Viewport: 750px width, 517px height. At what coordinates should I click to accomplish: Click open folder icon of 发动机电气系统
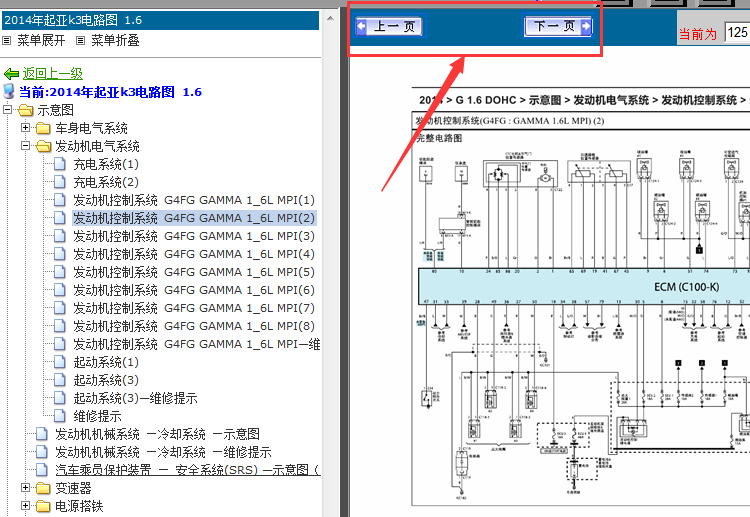tap(43, 146)
